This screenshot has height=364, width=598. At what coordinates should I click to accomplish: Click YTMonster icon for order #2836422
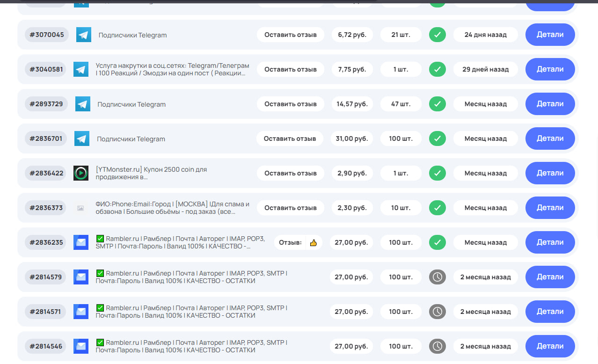pyautogui.click(x=81, y=173)
